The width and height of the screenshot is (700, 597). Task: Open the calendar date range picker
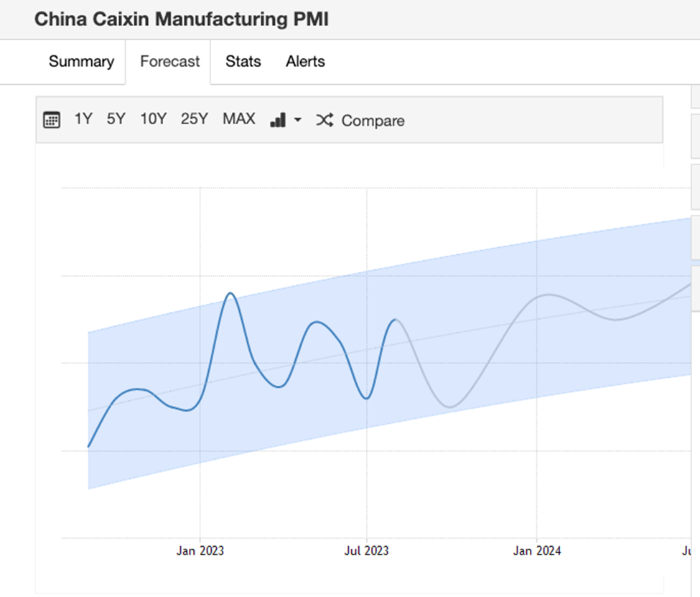coord(51,120)
